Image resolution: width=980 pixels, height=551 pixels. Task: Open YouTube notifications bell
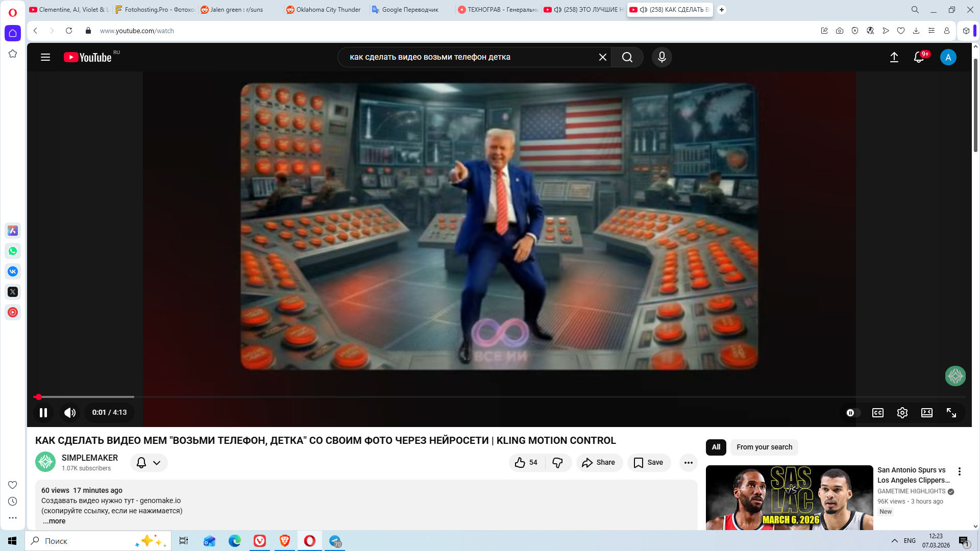pos(919,57)
